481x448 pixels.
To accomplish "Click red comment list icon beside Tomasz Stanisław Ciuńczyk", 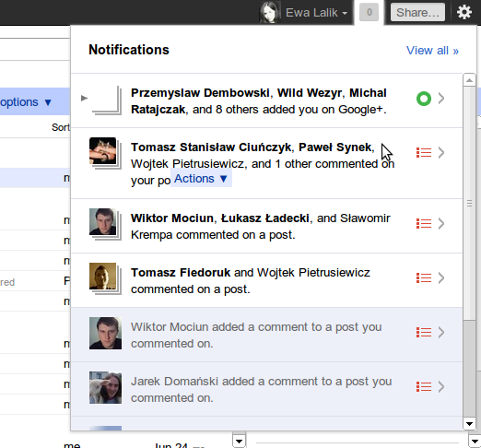I will click(x=424, y=152).
